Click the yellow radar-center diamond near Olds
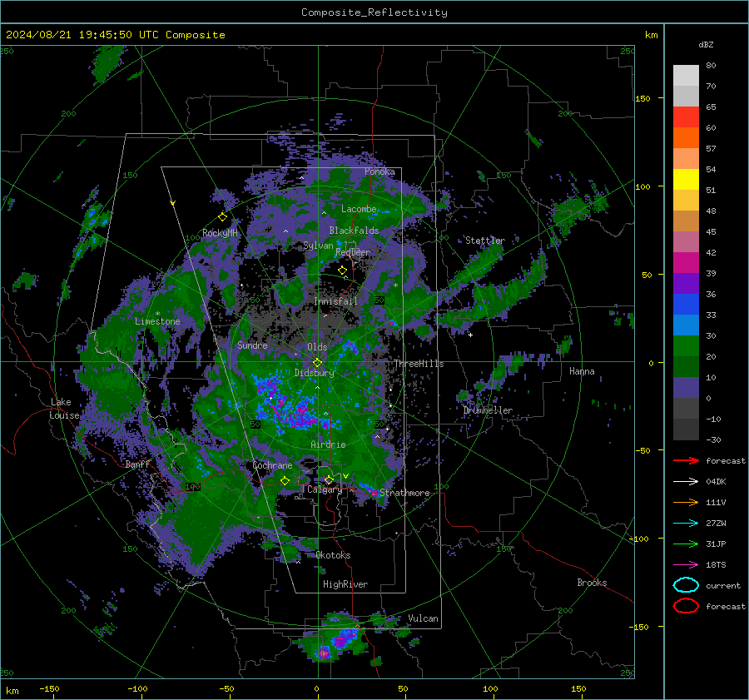The height and width of the screenshot is (700, 749). (317, 363)
